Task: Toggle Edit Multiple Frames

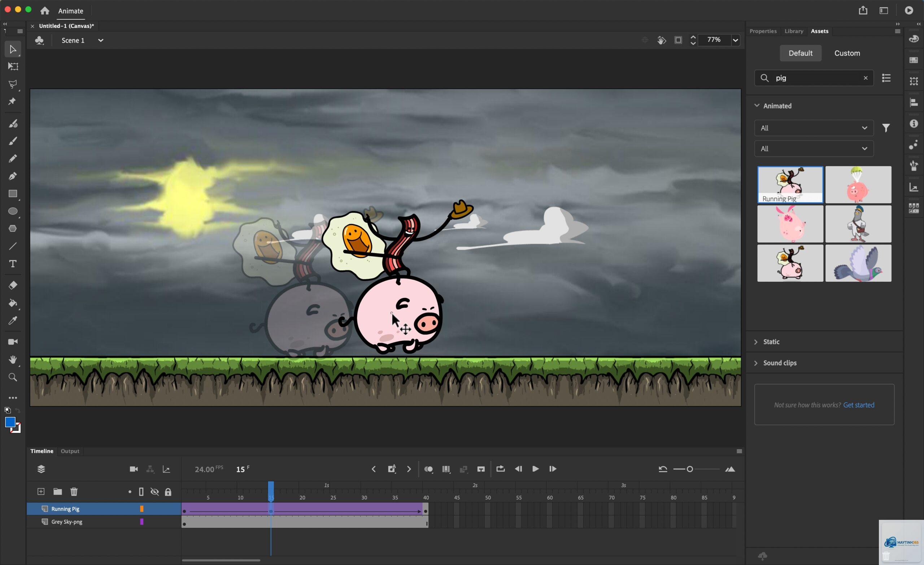Action: tap(446, 469)
